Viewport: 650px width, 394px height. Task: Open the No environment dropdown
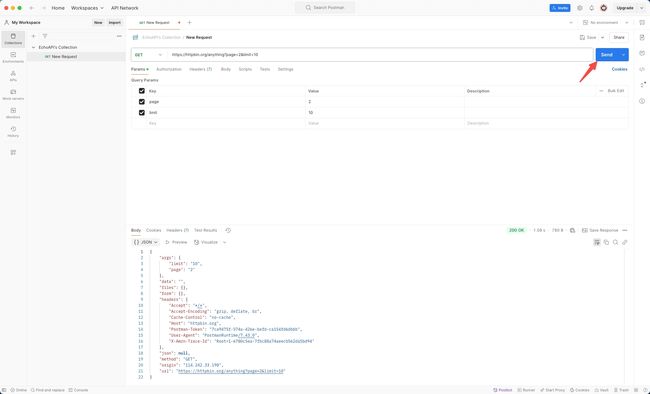[606, 22]
